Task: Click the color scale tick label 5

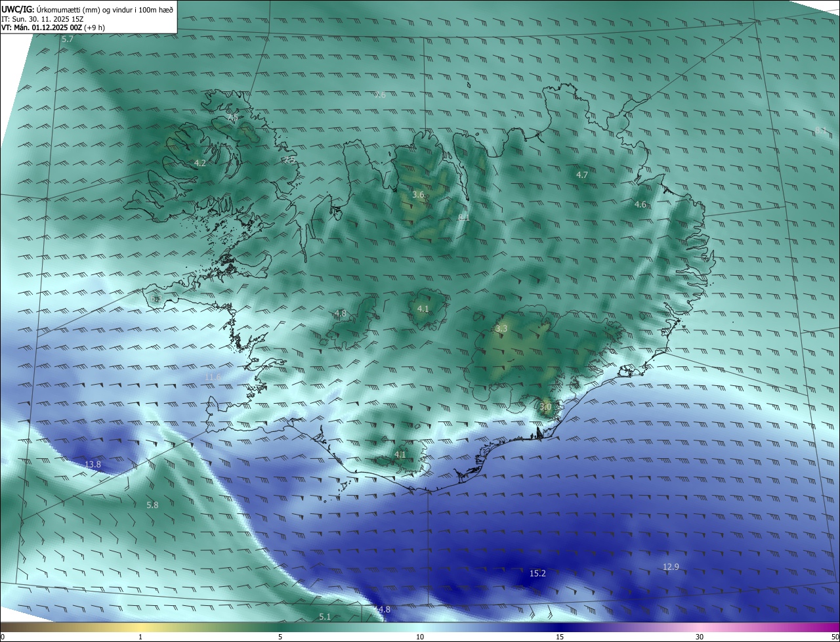Action: point(280,637)
